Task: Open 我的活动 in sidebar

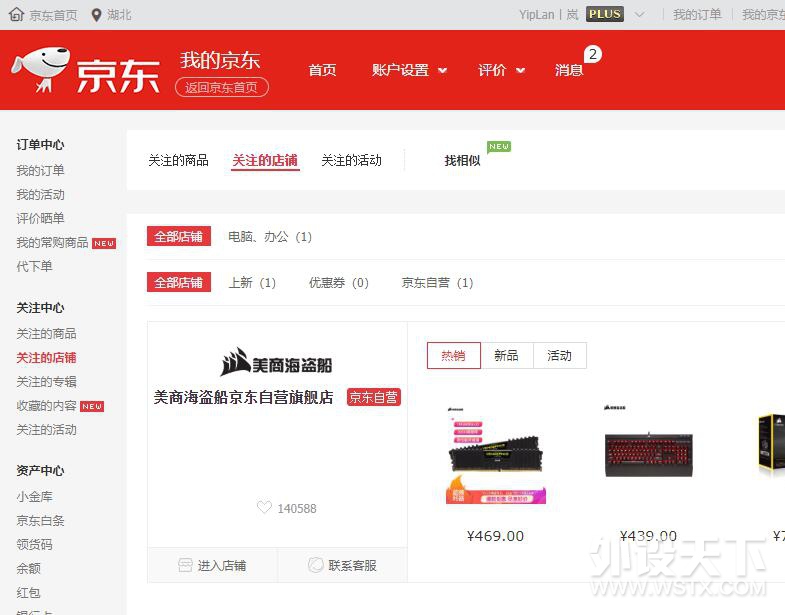Action: (40, 194)
